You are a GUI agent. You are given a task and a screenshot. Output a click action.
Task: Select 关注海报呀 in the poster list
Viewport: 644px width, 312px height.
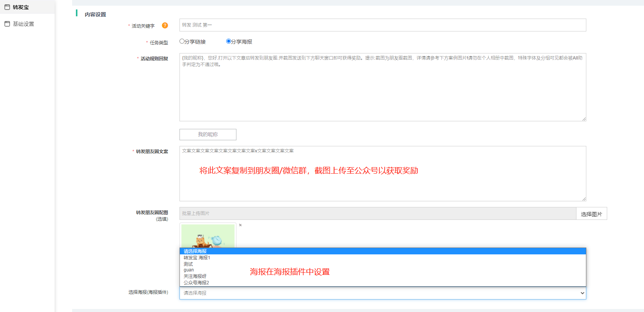pos(195,276)
